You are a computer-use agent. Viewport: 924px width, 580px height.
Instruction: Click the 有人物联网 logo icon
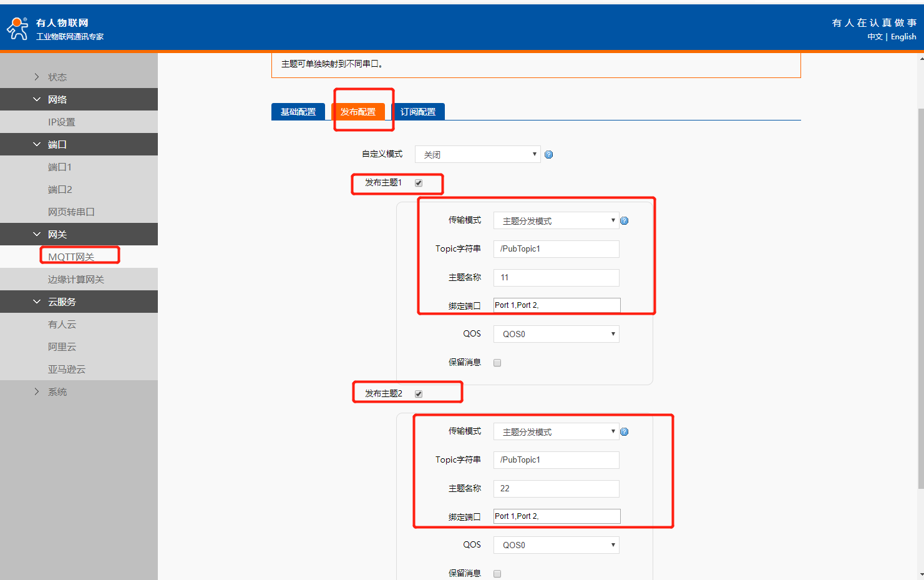point(17,29)
